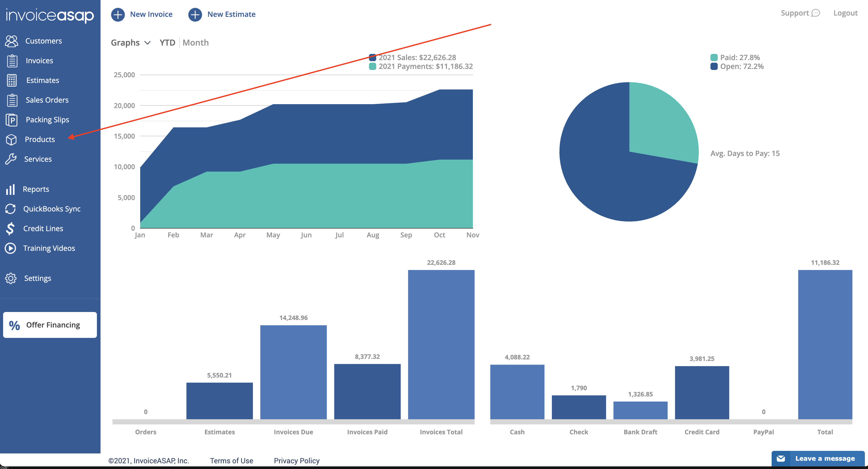This screenshot has width=868, height=469.
Task: Click the Credit Card payments bar
Action: pos(702,393)
